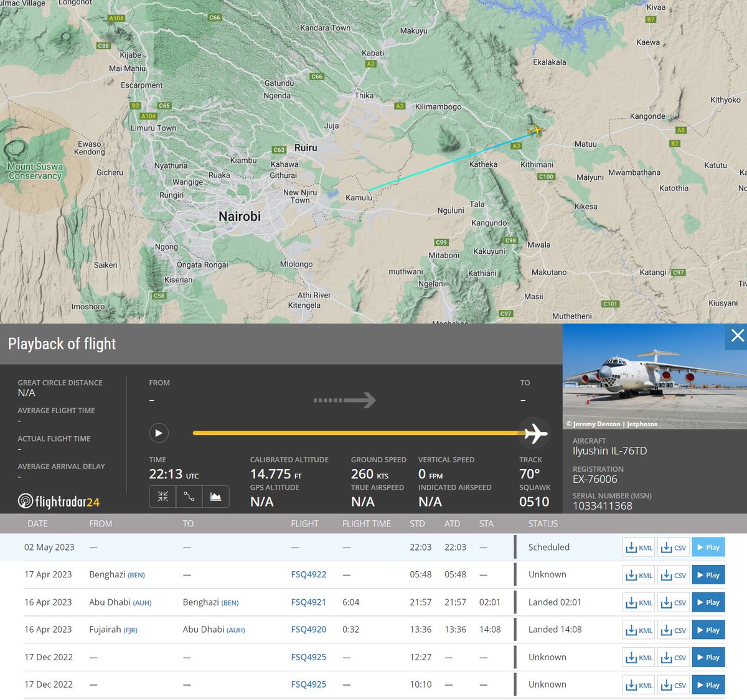The height and width of the screenshot is (700, 747).
Task: Download KML for 12:27 FSQ4925 flight
Action: tap(639, 657)
